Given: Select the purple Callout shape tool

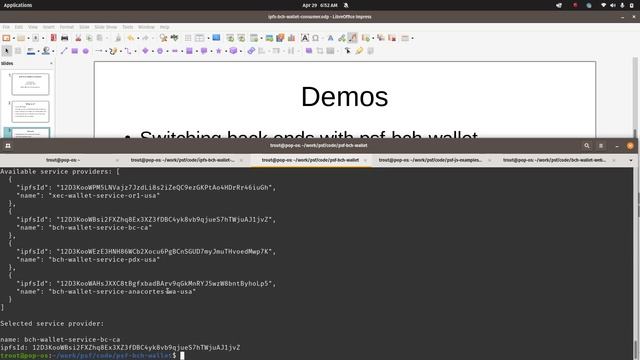Looking at the screenshot, I should 204,51.
